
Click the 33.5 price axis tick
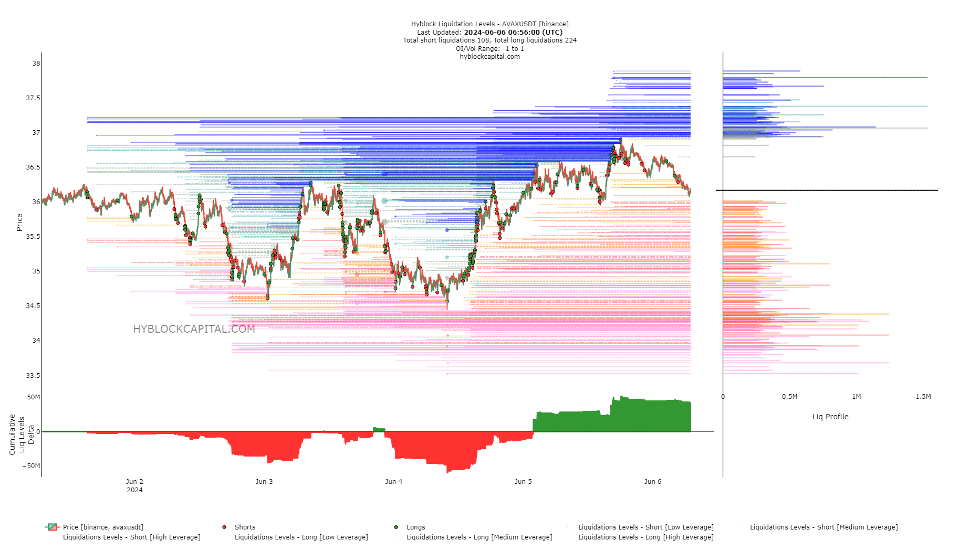point(33,375)
